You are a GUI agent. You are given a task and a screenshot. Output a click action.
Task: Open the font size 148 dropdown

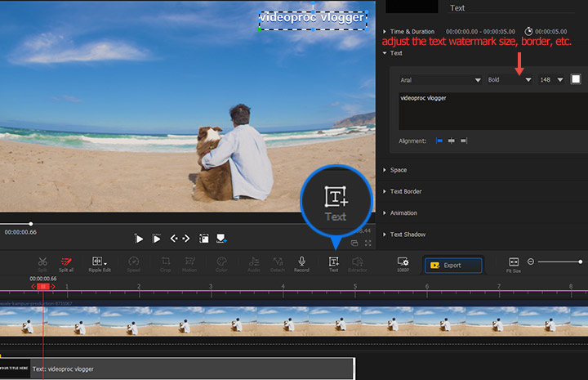click(551, 80)
